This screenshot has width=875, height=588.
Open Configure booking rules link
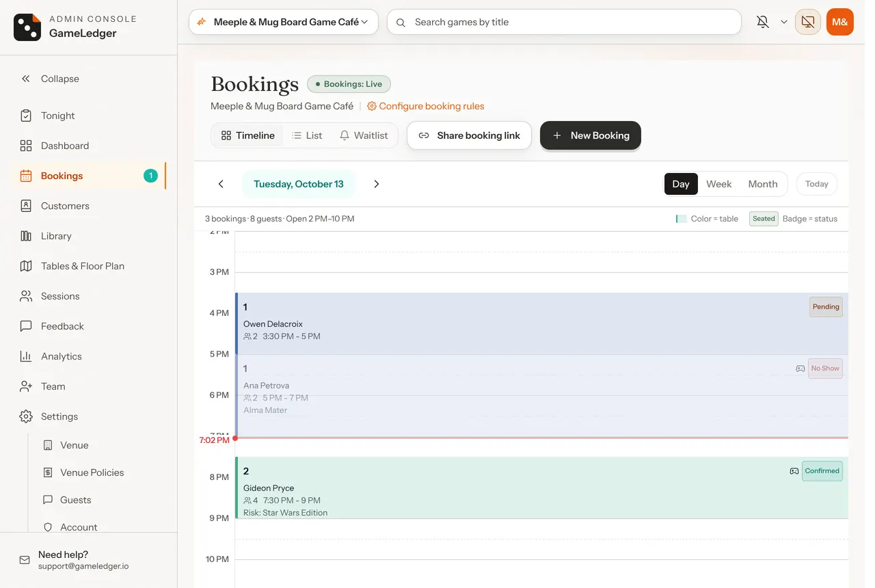tap(426, 106)
